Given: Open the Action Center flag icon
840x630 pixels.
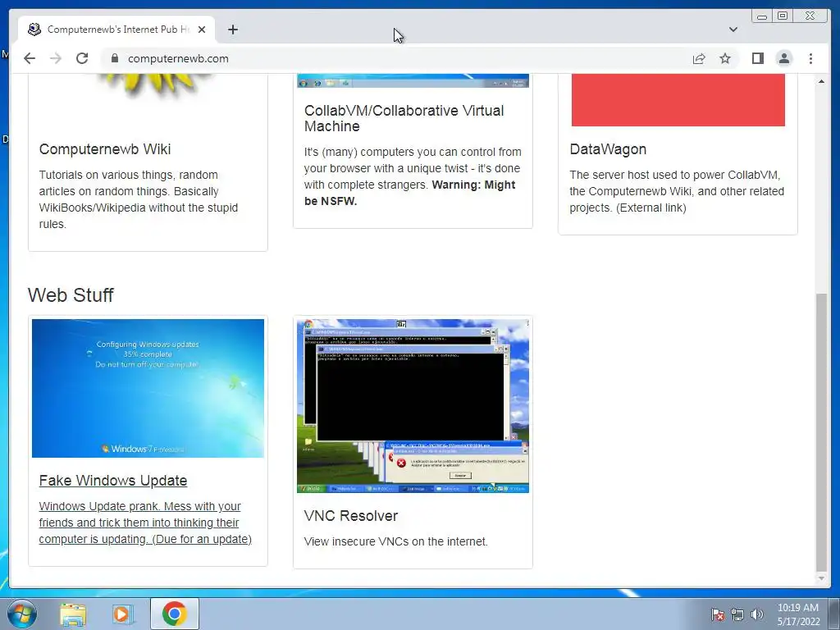Looking at the screenshot, I should pyautogui.click(x=717, y=614).
